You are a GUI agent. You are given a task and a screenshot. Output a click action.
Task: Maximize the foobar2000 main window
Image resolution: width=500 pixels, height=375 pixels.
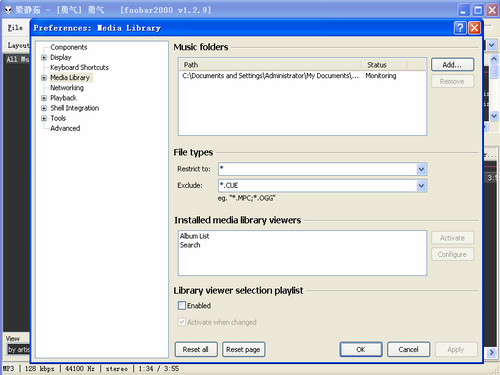click(x=478, y=10)
